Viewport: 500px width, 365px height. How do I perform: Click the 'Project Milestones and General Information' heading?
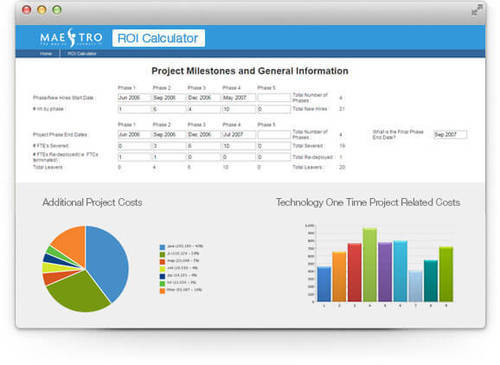250,71
